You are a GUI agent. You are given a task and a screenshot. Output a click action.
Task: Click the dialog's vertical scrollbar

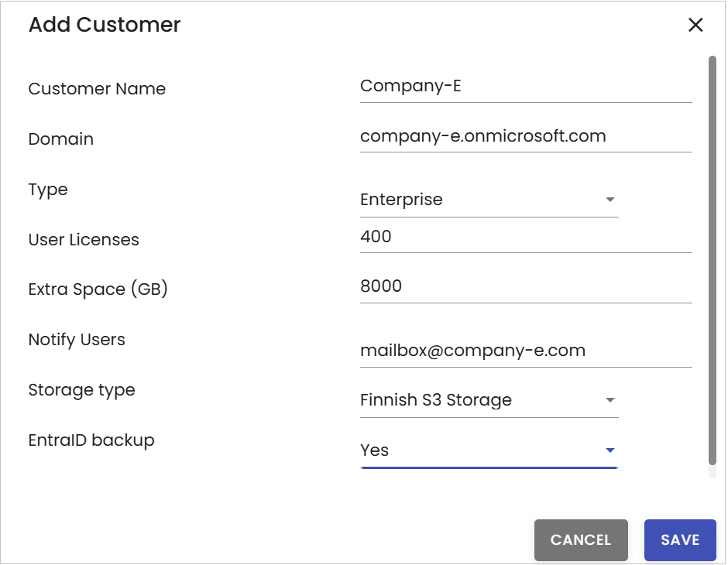pyautogui.click(x=713, y=260)
